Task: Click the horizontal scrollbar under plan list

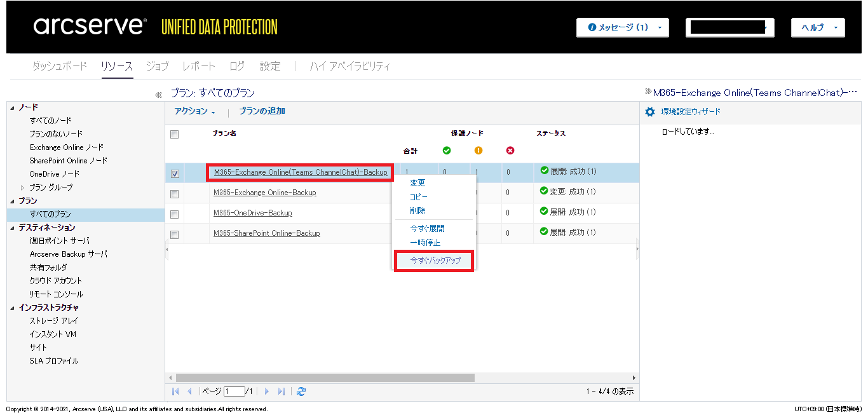Action: point(325,378)
